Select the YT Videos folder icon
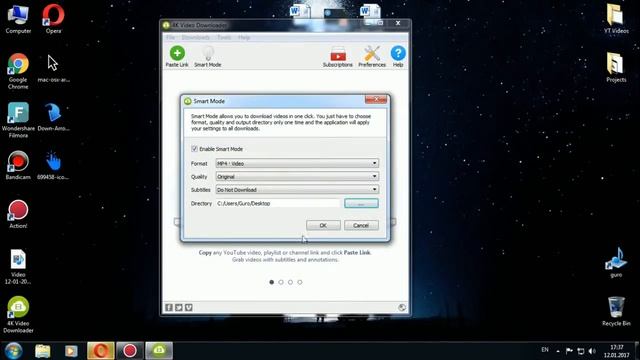The image size is (640, 360). click(x=616, y=18)
